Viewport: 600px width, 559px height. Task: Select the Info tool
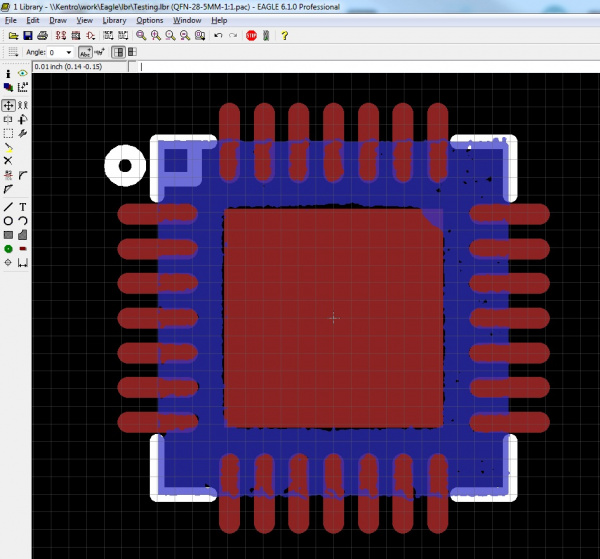tap(8, 73)
